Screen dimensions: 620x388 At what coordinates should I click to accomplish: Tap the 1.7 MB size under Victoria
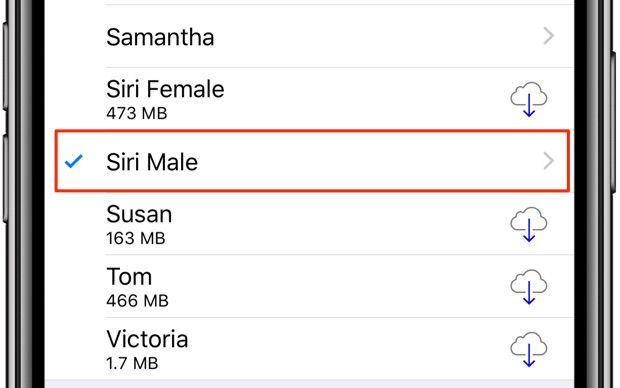click(x=132, y=363)
